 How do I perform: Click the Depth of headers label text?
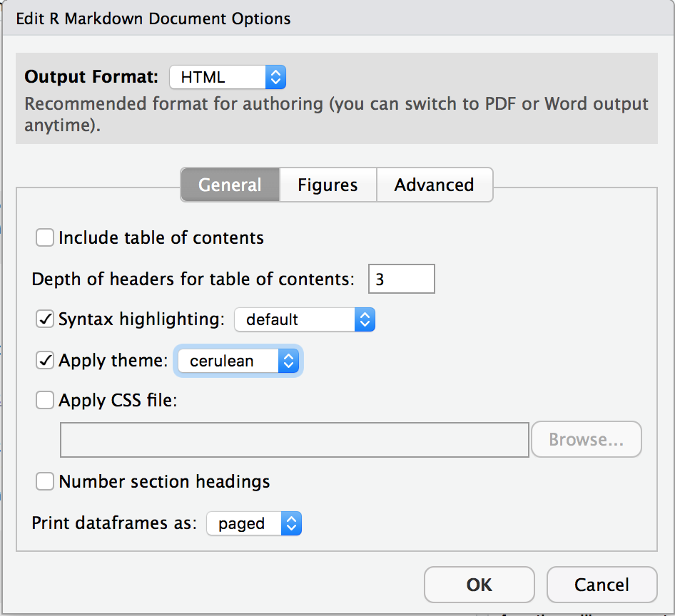point(193,279)
